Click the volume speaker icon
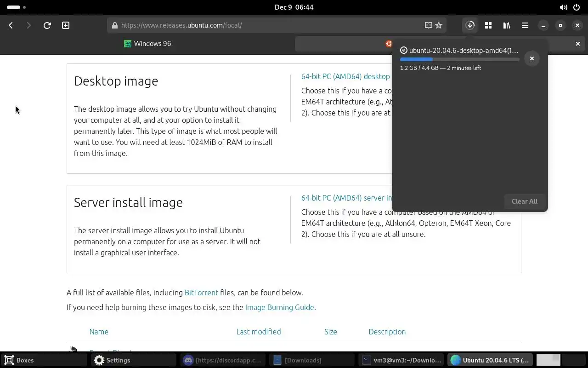This screenshot has width=588, height=368. tap(563, 7)
